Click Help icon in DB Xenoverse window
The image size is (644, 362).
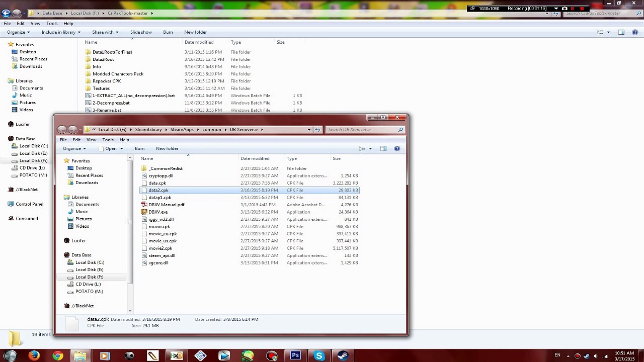click(397, 148)
